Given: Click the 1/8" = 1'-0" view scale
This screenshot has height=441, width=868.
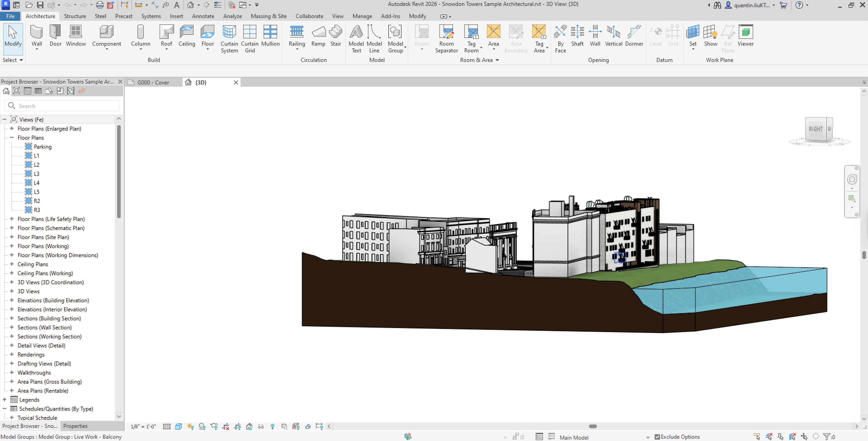Looking at the screenshot, I should [x=143, y=427].
